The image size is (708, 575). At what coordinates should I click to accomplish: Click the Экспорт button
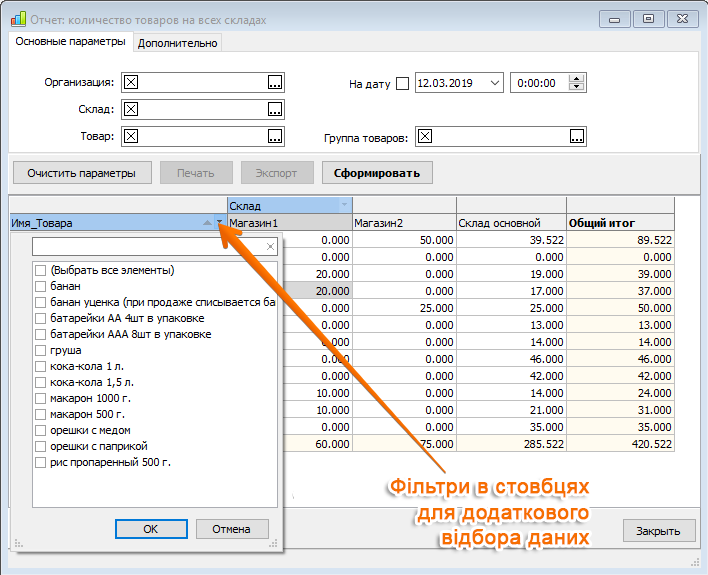pyautogui.click(x=277, y=173)
